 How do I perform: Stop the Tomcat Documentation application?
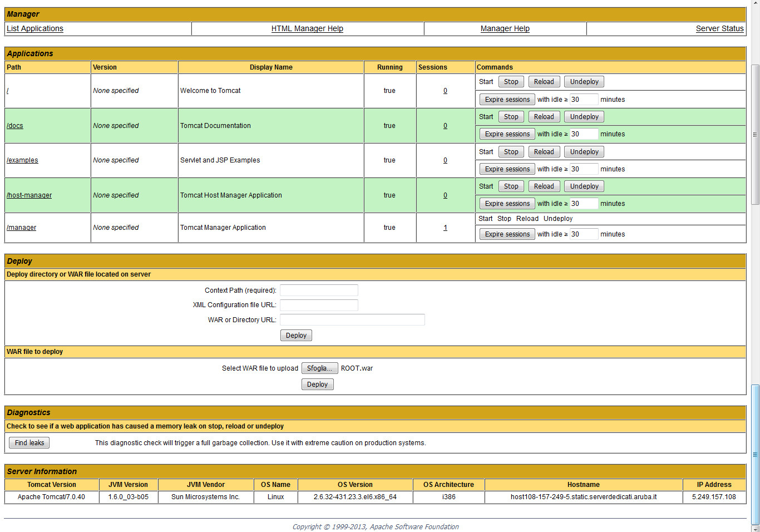(511, 117)
